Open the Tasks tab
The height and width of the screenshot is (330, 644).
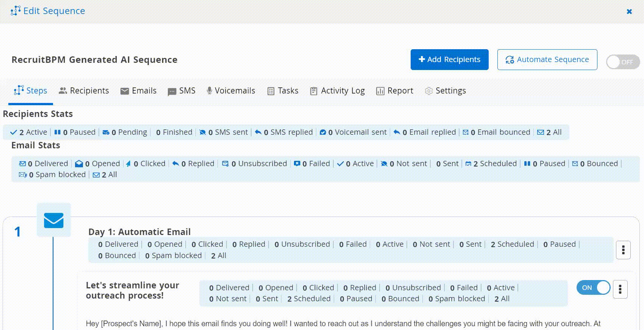pyautogui.click(x=283, y=91)
